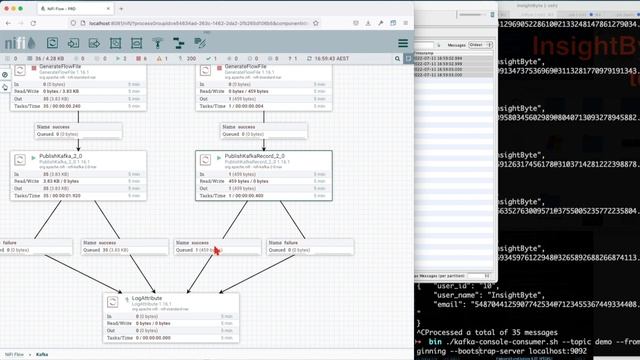Click the LogAttribute processor name

(x=147, y=298)
